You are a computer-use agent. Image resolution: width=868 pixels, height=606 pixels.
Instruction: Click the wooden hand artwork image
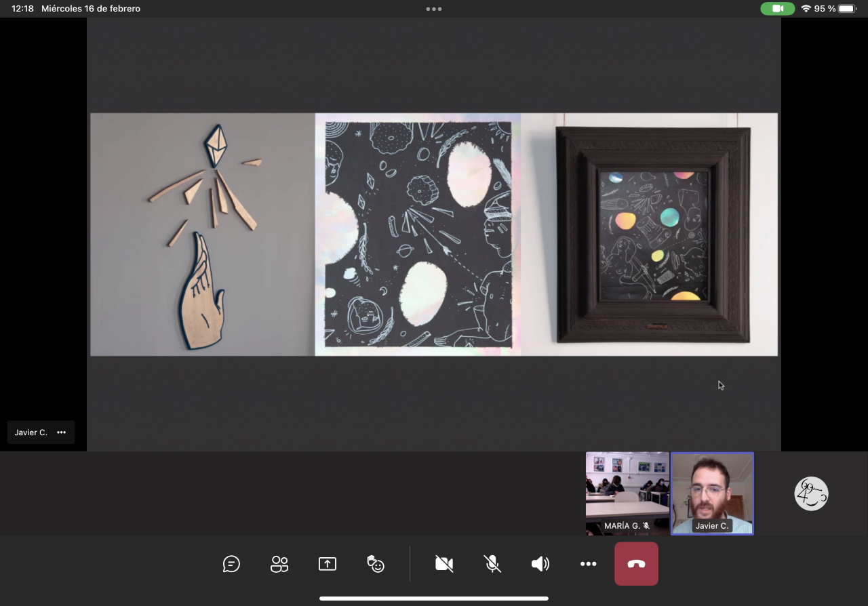coord(202,234)
